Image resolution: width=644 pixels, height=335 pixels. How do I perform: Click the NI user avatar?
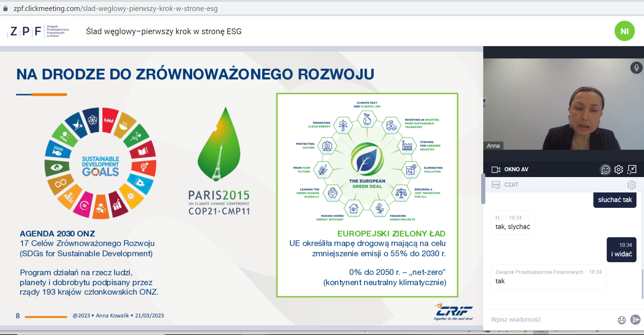(625, 31)
